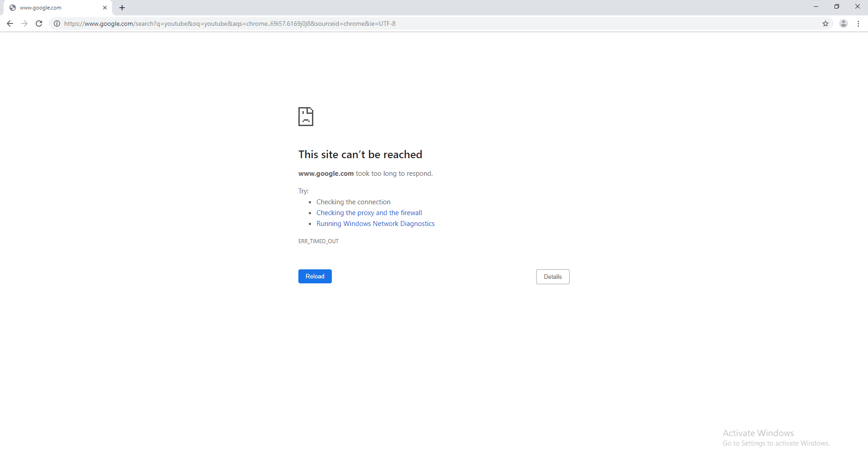Restore down the Chrome window
868x470 pixels.
pyautogui.click(x=837, y=6)
